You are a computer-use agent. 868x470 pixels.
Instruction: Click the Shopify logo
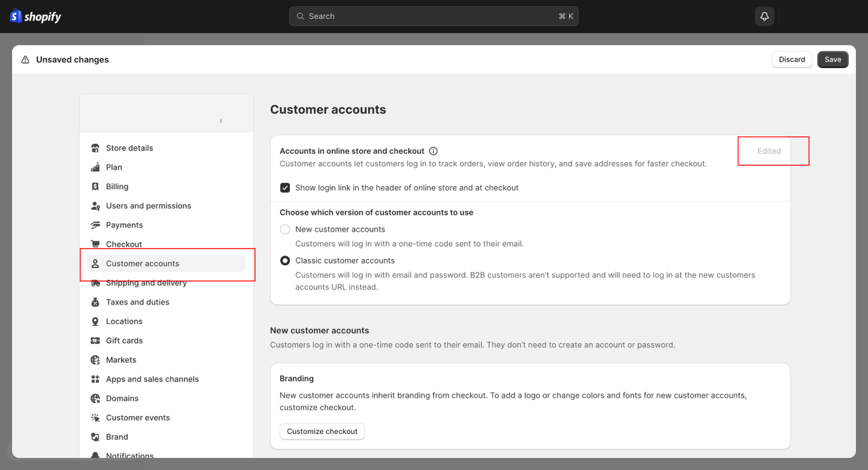tap(36, 16)
